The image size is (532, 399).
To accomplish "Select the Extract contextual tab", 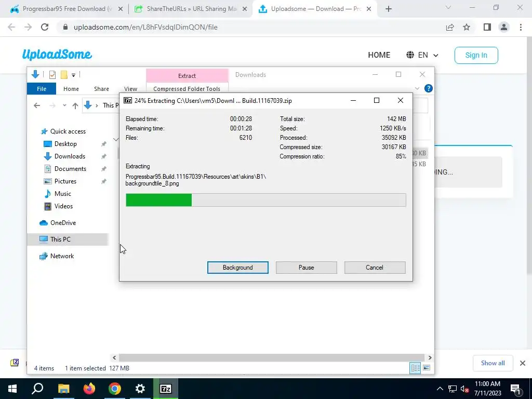I will 187,76.
